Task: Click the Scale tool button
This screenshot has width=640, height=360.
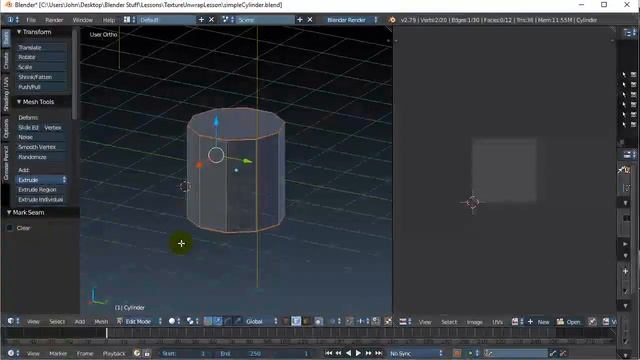Action: (41, 67)
